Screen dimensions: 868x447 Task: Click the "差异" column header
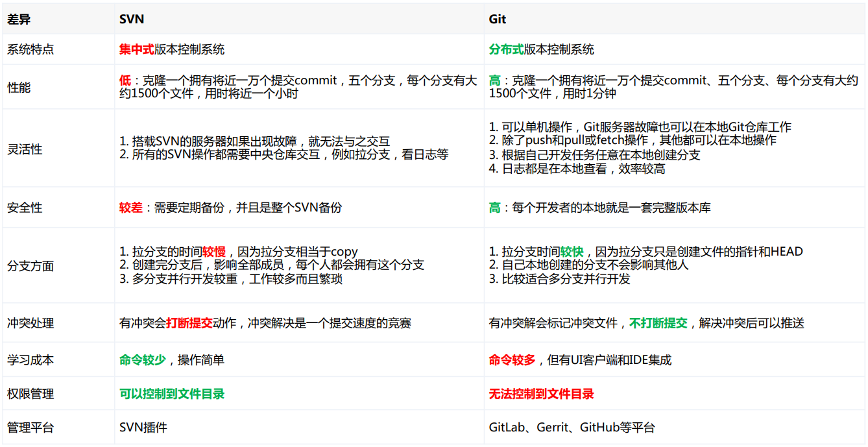(19, 19)
